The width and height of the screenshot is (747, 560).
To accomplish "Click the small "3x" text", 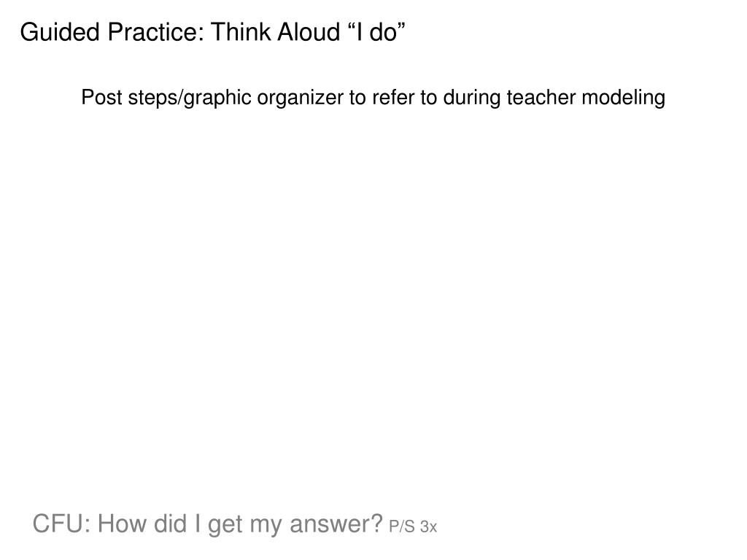I will 428,526.
